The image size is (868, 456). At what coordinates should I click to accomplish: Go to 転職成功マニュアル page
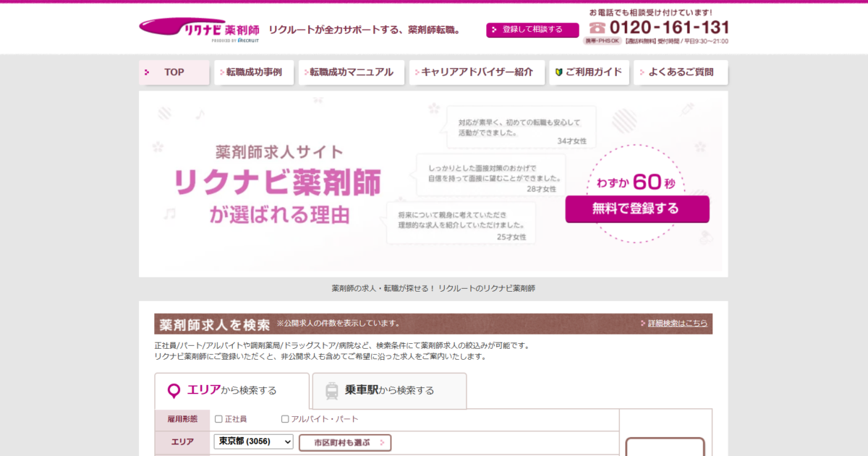(x=351, y=72)
